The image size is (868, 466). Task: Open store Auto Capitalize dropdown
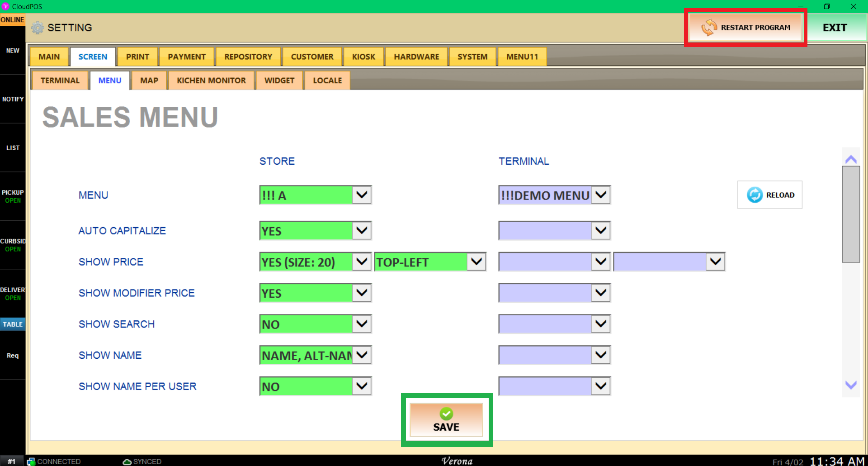[x=361, y=231]
